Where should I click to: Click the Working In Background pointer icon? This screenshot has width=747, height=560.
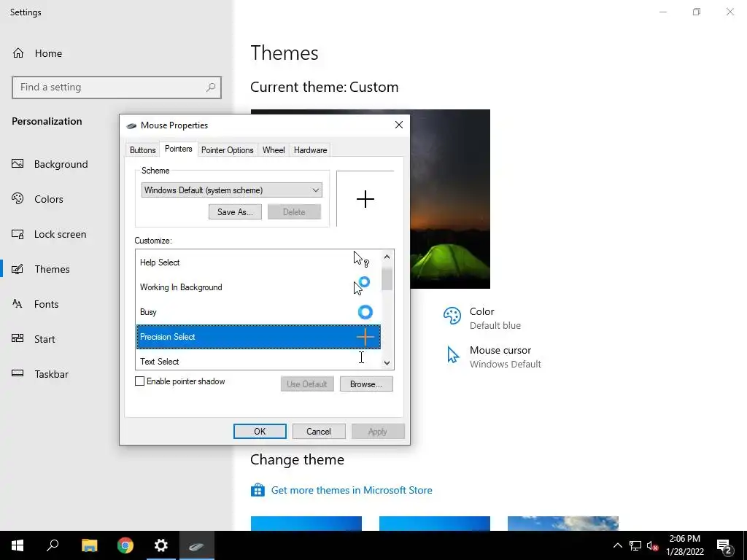tap(362, 286)
